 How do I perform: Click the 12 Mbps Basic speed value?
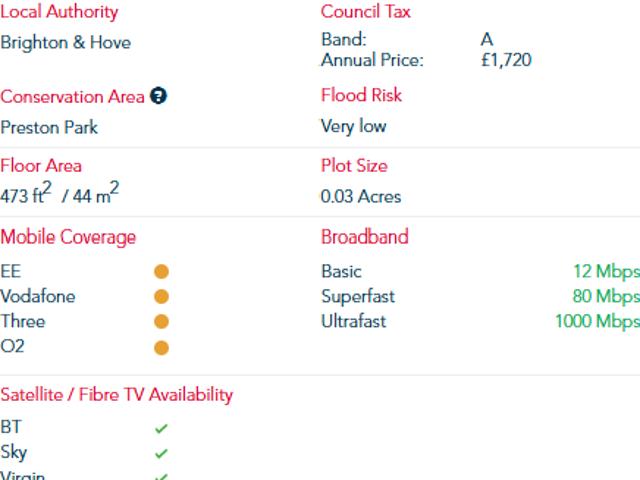(x=607, y=271)
